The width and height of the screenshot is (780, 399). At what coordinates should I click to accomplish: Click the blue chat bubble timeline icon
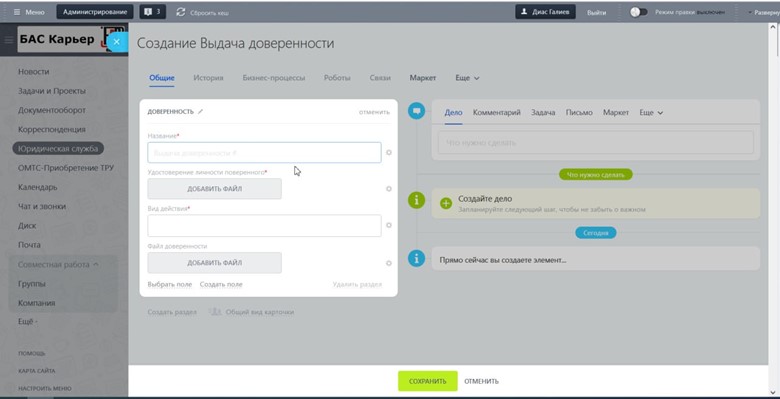tap(416, 110)
